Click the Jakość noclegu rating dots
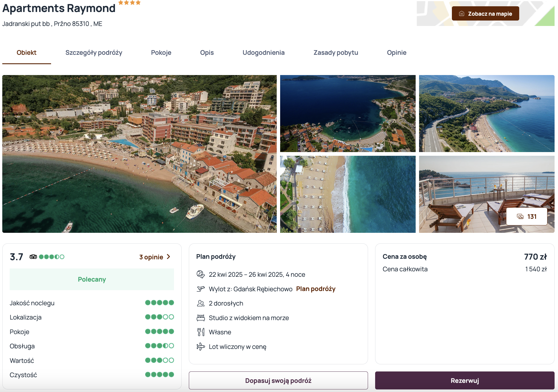Image resolution: width=558 pixels, height=392 pixels. [x=159, y=303]
